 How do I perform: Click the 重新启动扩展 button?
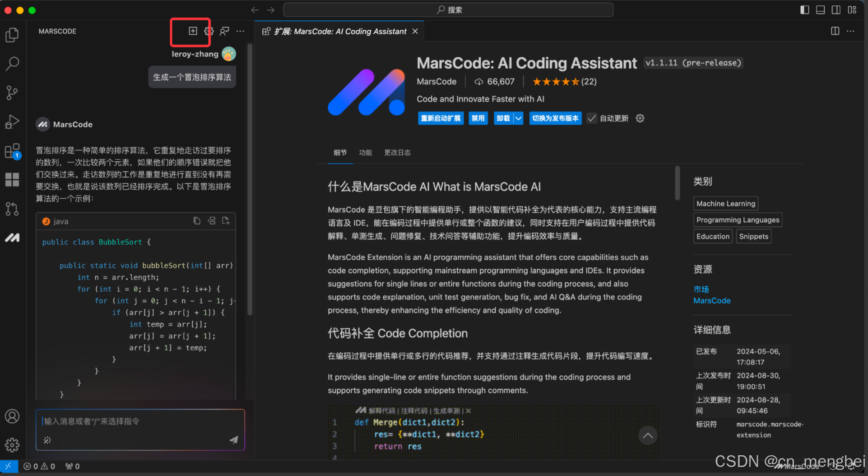click(441, 118)
